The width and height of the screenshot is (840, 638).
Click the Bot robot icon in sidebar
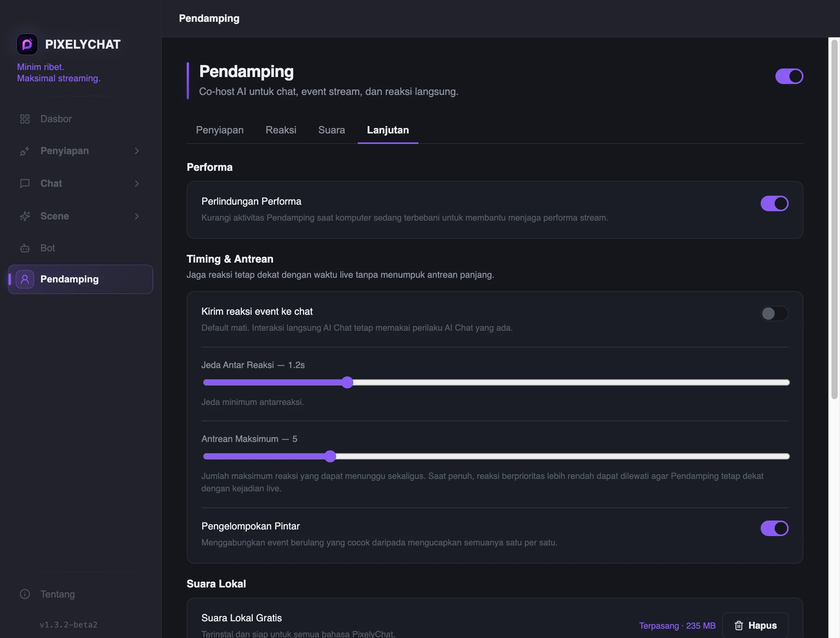pos(25,248)
